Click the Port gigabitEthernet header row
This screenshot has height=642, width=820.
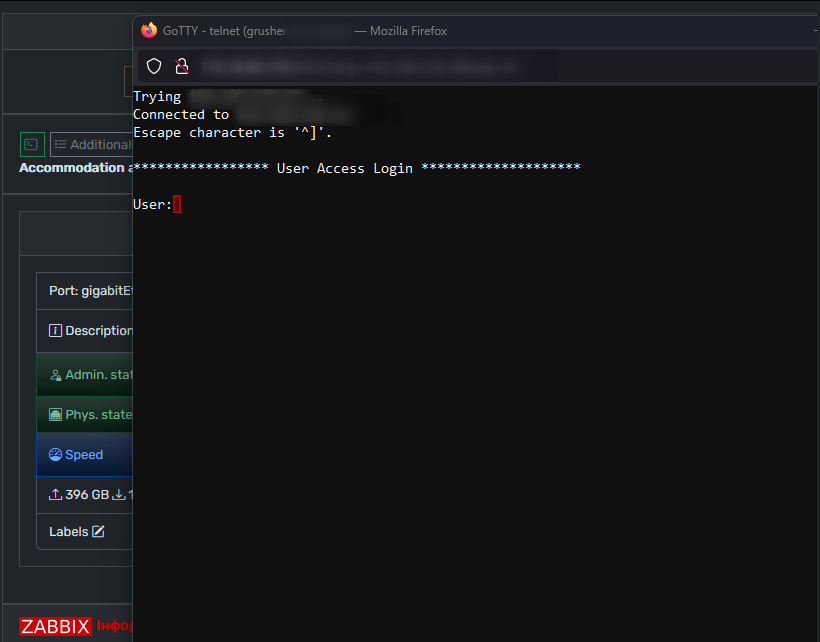click(85, 291)
